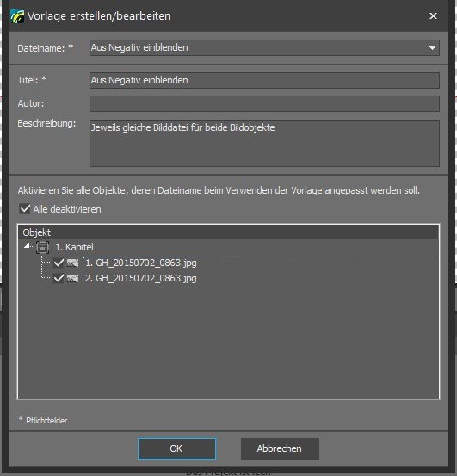Click the chapter icon beside 1. Kapitel
457x476 pixels.
pyautogui.click(x=42, y=247)
